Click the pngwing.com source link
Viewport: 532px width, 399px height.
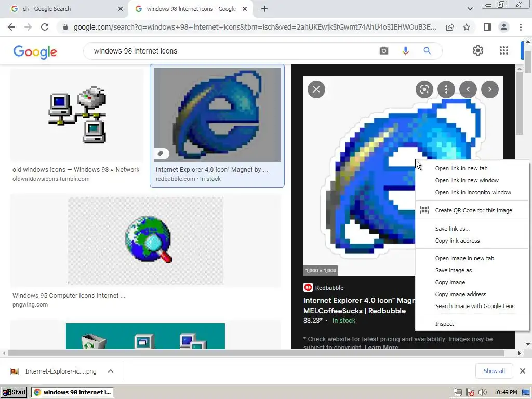[30, 304]
